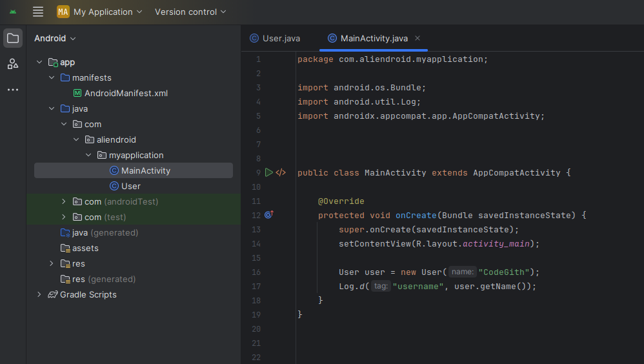The image size is (644, 364).
Task: Close the MainActivity.java tab
Action: (x=418, y=38)
